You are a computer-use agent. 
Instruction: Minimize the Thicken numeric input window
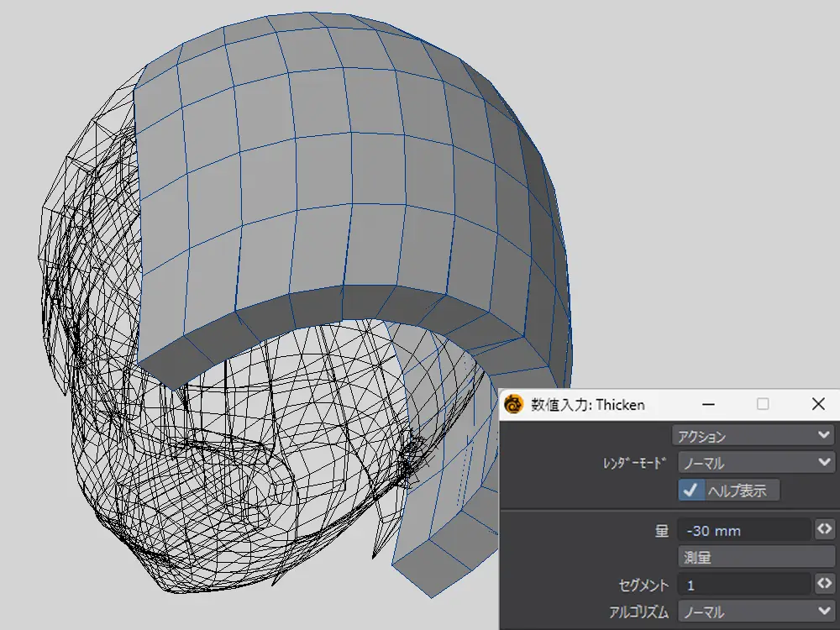tap(709, 404)
